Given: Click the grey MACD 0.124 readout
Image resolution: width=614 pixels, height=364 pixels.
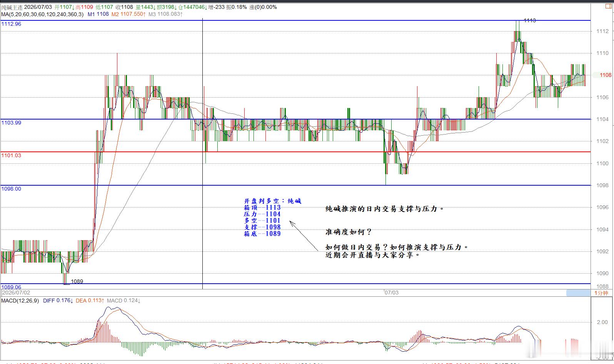Looking at the screenshot, I should pyautogui.click(x=123, y=301).
